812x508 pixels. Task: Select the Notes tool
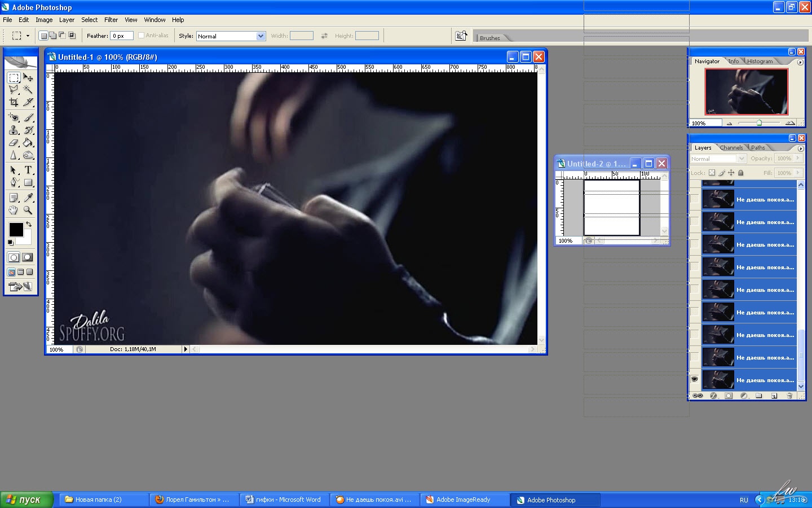[14, 198]
